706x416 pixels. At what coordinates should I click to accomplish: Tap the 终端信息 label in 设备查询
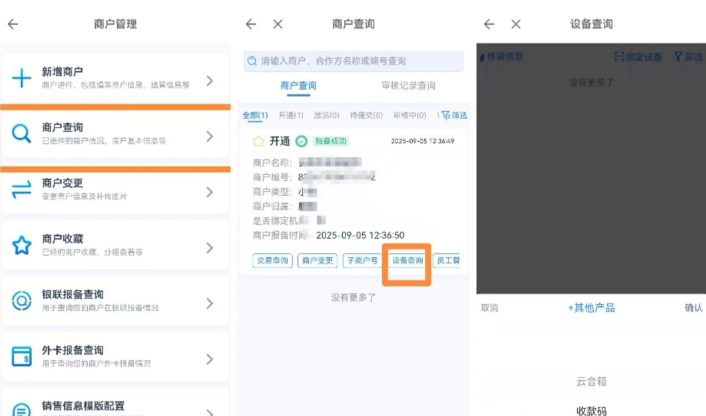point(504,56)
